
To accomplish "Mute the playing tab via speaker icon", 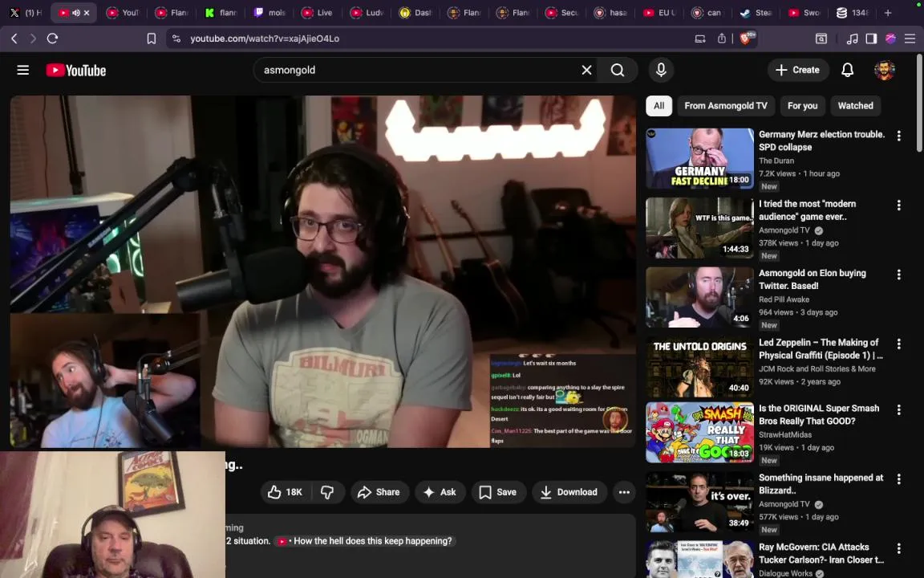I will (76, 12).
